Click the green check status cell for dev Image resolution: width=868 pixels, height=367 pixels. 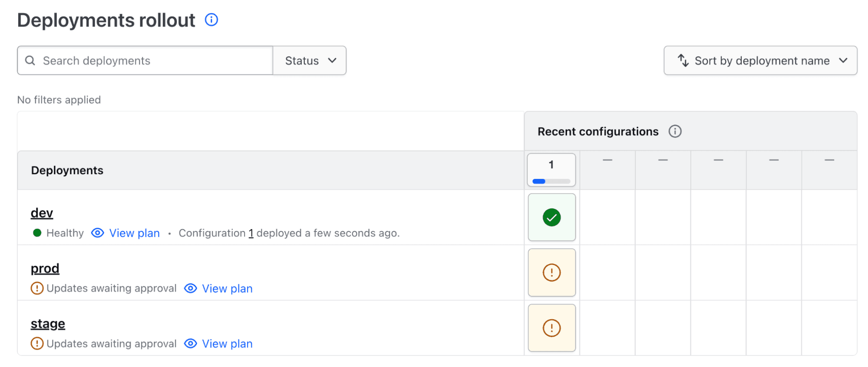(x=551, y=217)
